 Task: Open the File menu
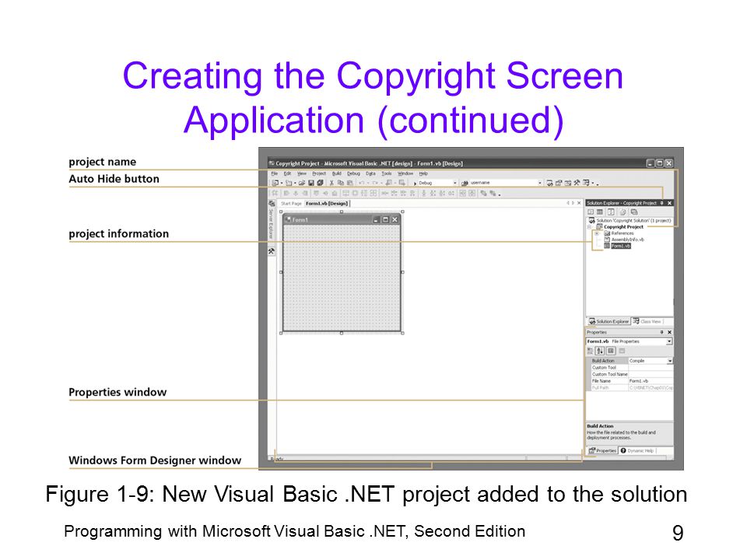275,173
